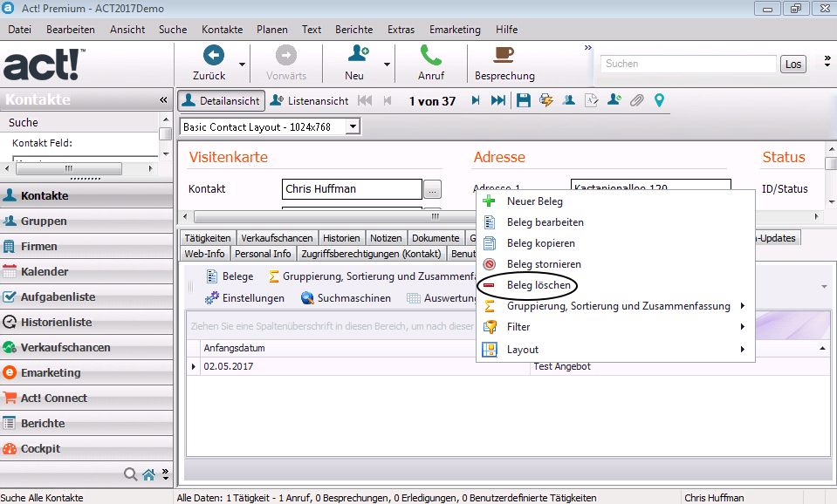The height and width of the screenshot is (504, 837).
Task: Open the Extras menu
Action: pos(401,30)
